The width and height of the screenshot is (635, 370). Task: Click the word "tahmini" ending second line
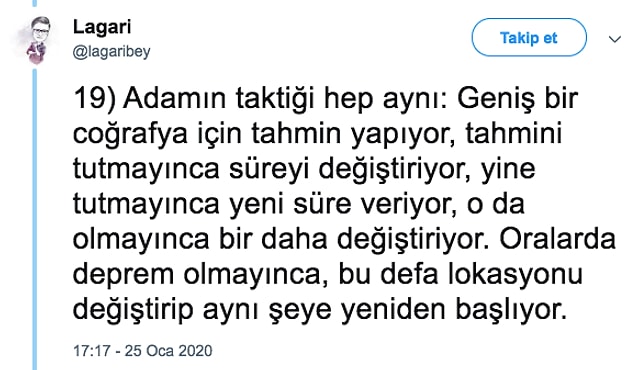click(514, 133)
